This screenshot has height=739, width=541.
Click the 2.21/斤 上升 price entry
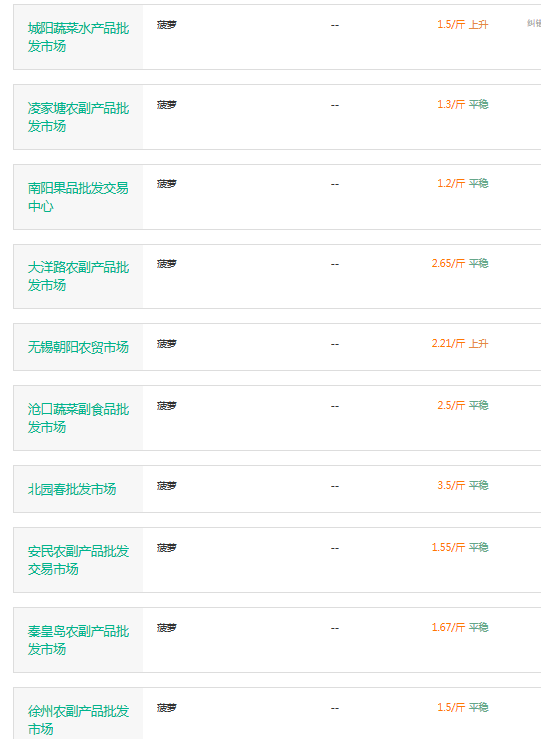pyautogui.click(x=460, y=344)
